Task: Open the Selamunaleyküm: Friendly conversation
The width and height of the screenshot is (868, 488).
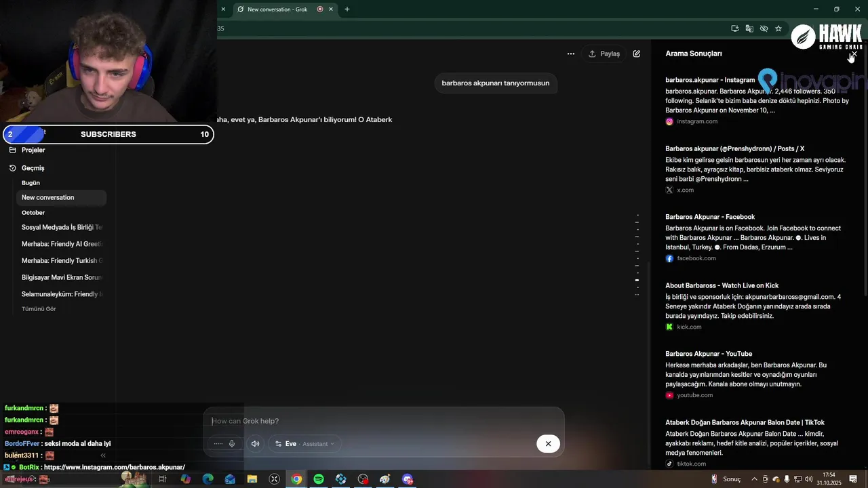Action: tap(61, 294)
